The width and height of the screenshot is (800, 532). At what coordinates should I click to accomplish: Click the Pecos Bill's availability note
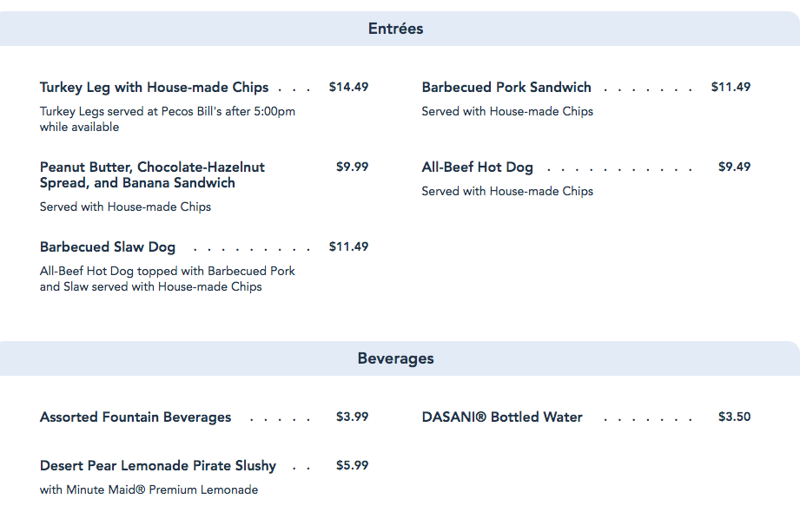(168, 119)
